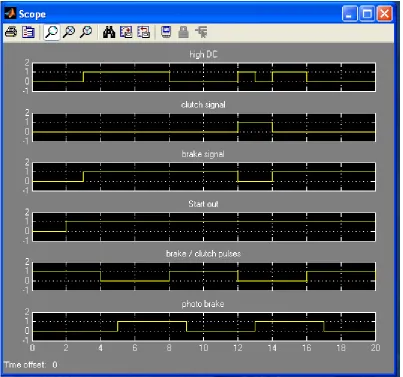Click inside the clutch signal plot axes
Image resolution: width=403 pixels, height=377 pixels.
tap(204, 127)
